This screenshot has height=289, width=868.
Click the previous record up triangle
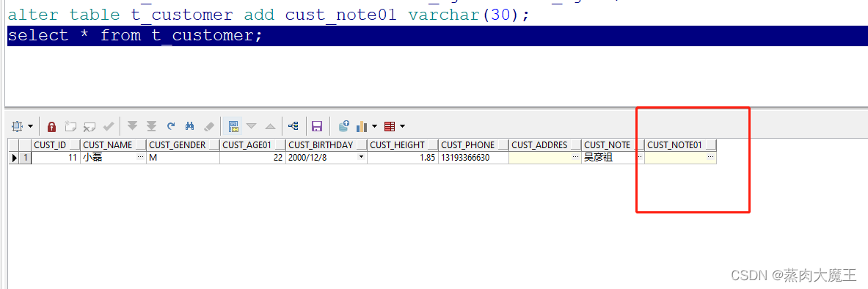pyautogui.click(x=270, y=126)
